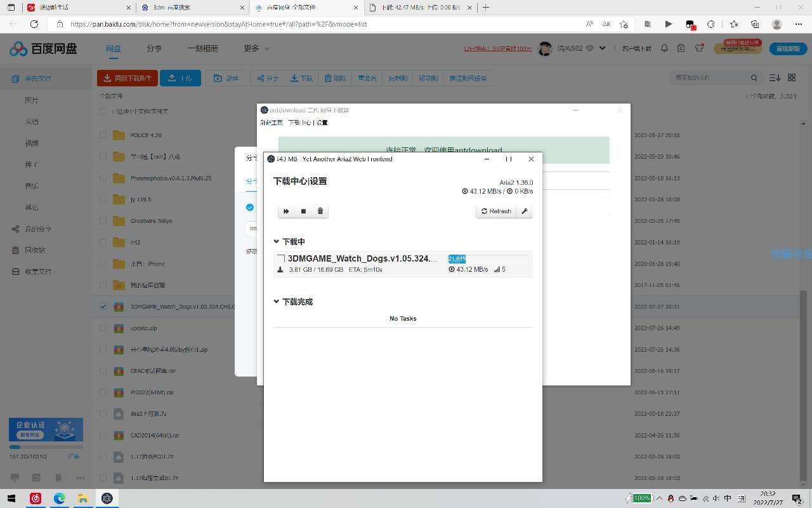Tick the checkbox for Ghostwire.Tokyo folder
This screenshot has height=508, width=812.
tap(103, 220)
